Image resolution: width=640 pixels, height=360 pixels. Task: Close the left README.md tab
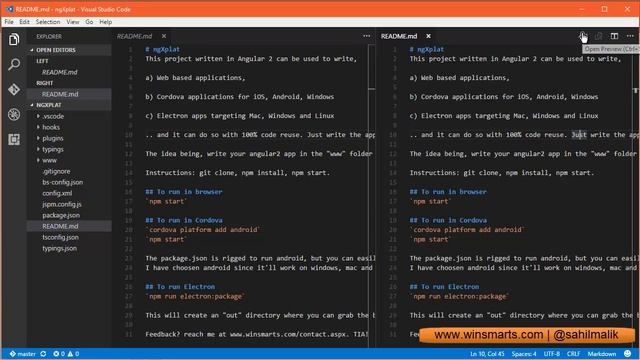[x=164, y=36]
